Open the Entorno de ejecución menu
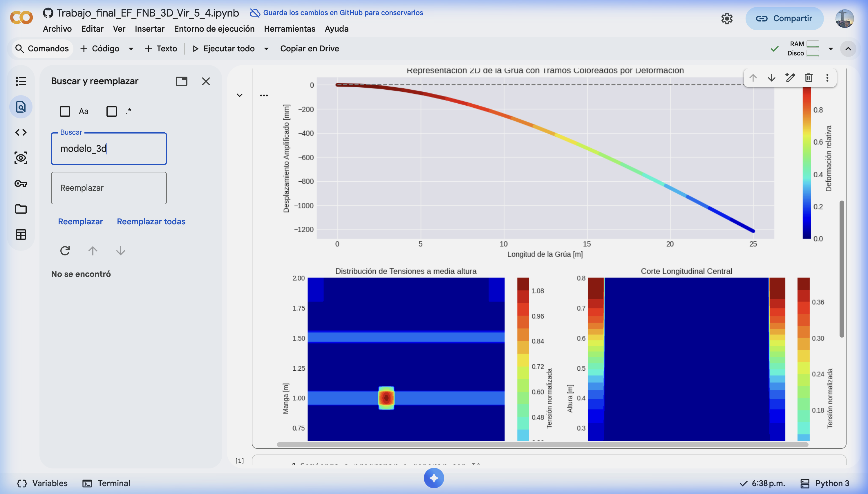This screenshot has height=494, width=868. pyautogui.click(x=214, y=29)
